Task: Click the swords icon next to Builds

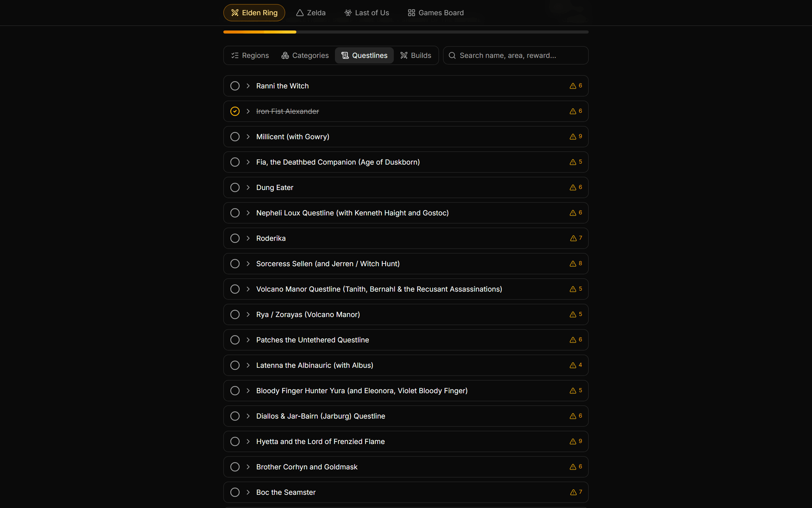Action: coord(404,56)
